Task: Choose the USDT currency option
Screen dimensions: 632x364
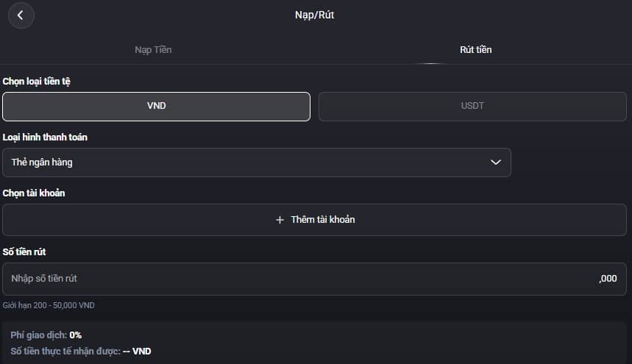Action: 472,107
